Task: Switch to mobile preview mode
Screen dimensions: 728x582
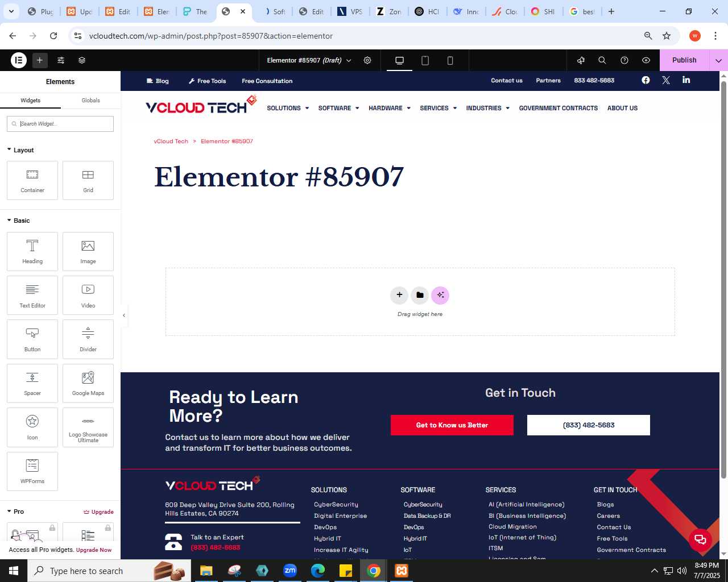Action: point(450,60)
